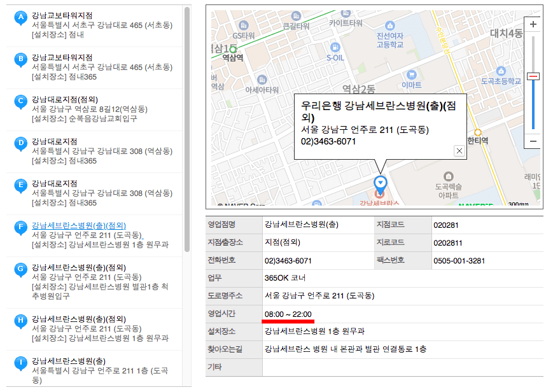Image resolution: width=553 pixels, height=392 pixels.
Task: Zoom in the map with plus button
Action: (x=533, y=24)
